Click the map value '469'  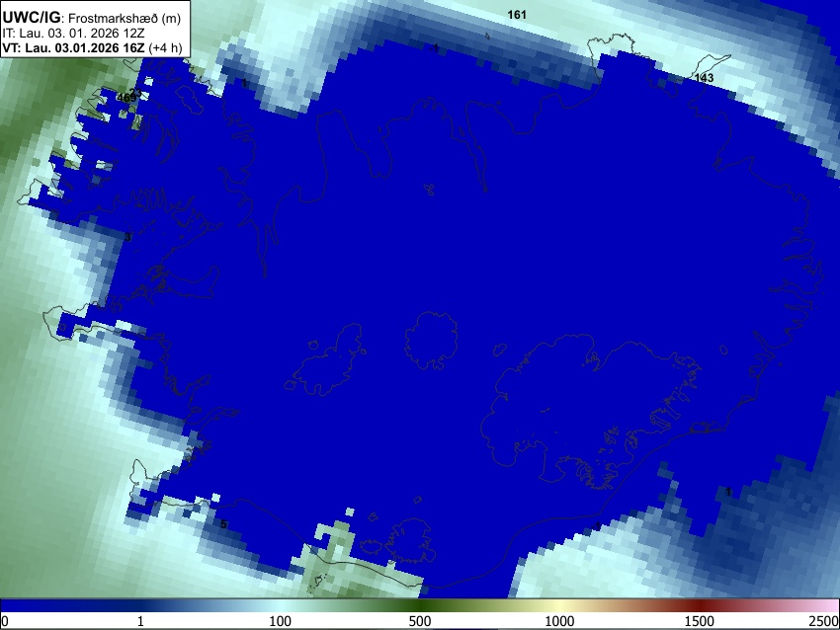(x=126, y=98)
